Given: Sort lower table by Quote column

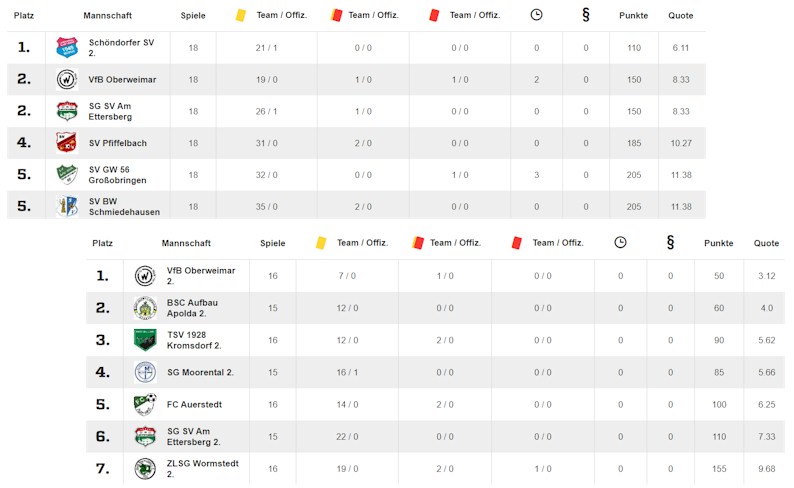Looking at the screenshot, I should click(x=766, y=243).
